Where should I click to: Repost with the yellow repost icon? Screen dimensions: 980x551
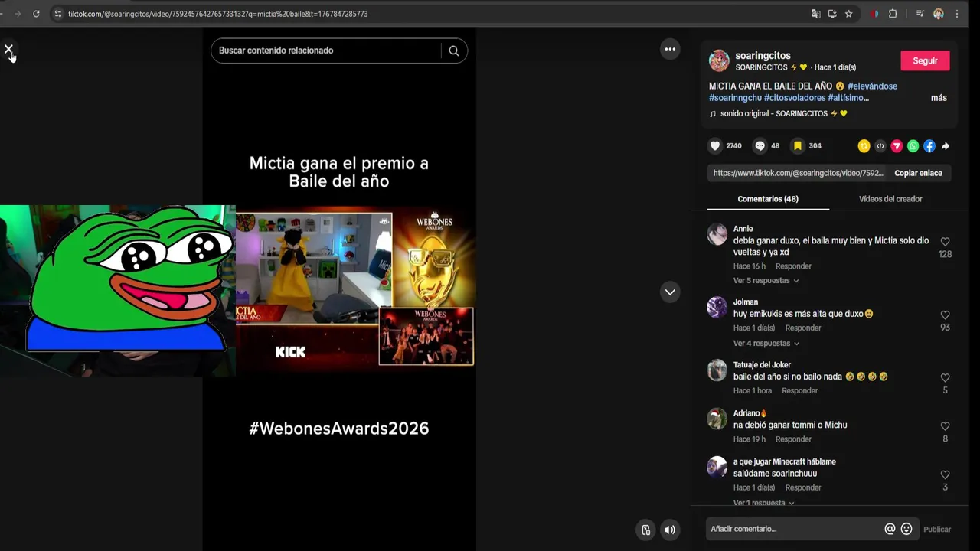click(864, 146)
